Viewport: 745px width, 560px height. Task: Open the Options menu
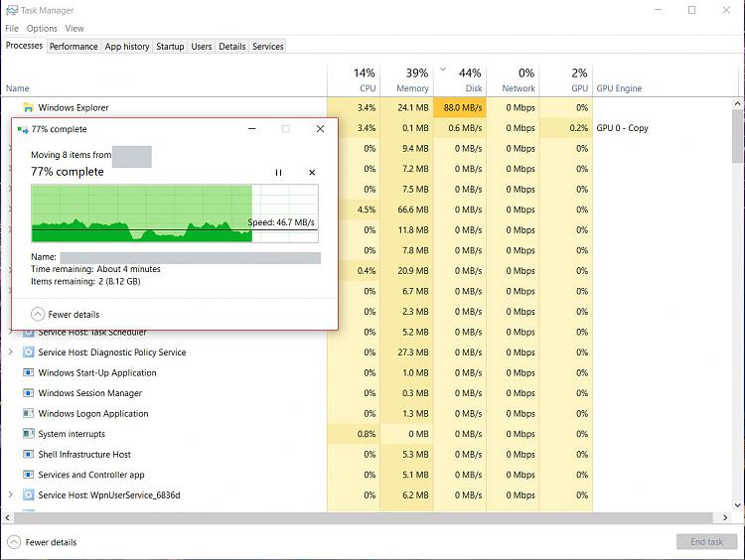42,29
